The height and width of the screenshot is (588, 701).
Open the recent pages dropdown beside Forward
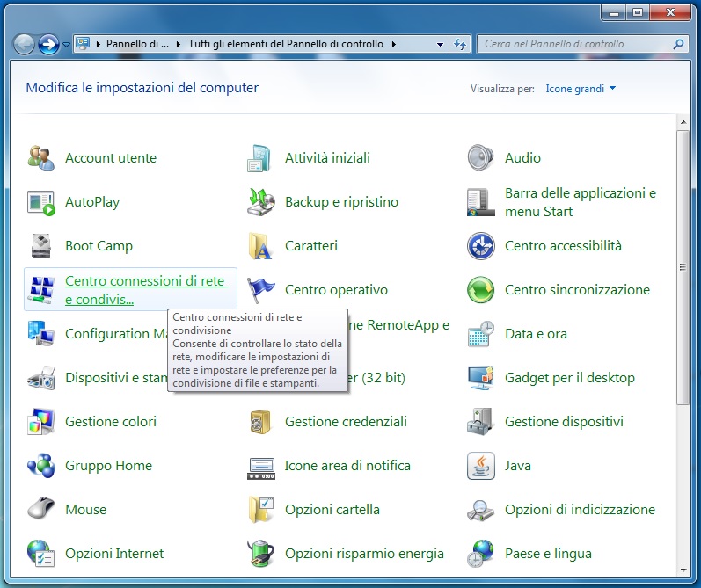tap(66, 44)
